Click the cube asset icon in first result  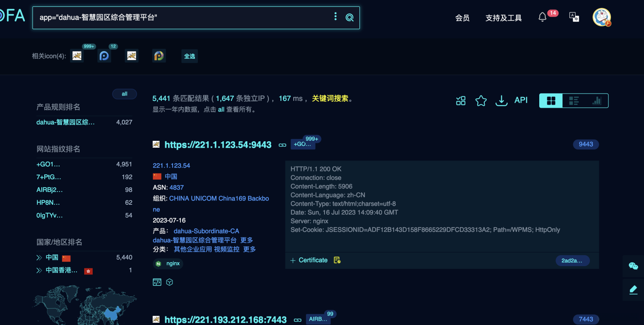click(x=169, y=282)
